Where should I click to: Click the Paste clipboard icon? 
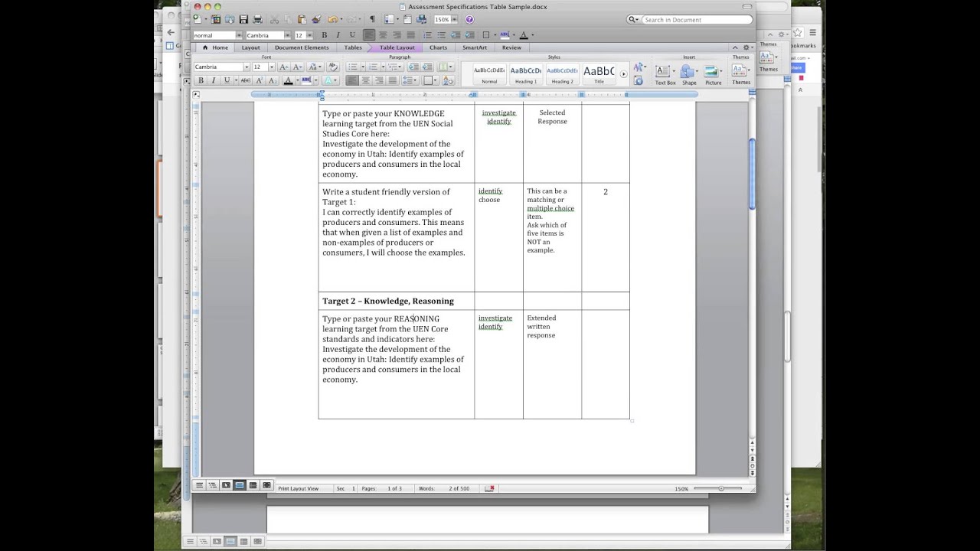(302, 19)
